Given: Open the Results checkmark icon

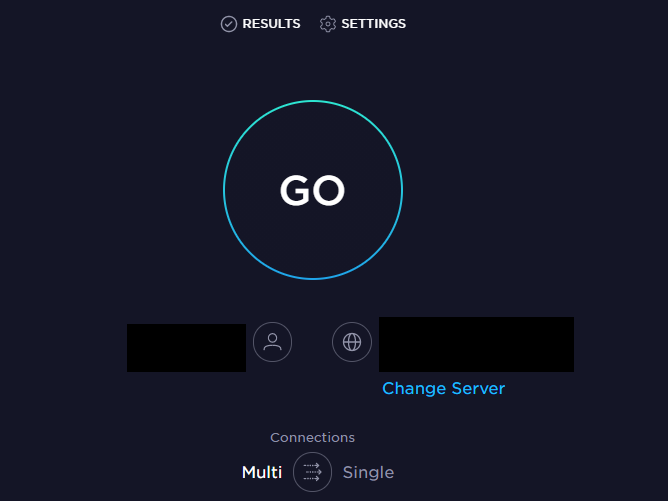Looking at the screenshot, I should point(229,24).
